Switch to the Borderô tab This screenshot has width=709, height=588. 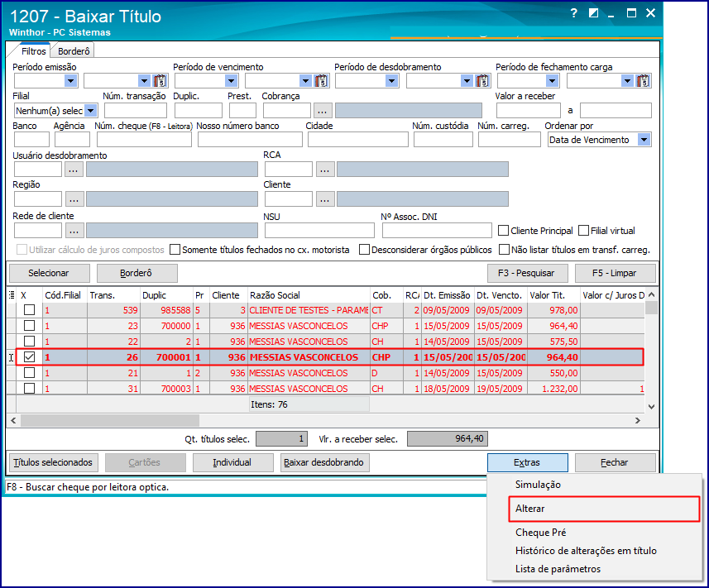click(x=74, y=51)
